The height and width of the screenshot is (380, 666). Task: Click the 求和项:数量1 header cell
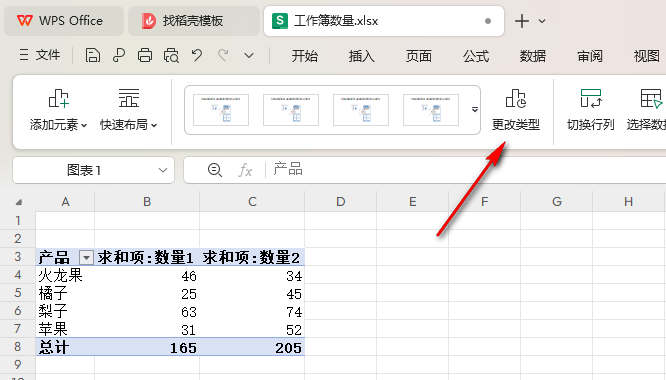[147, 257]
